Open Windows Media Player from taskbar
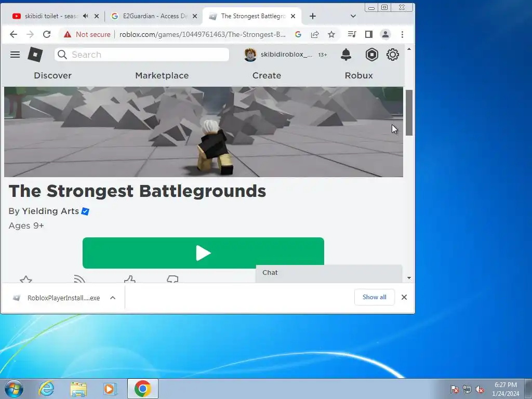Image resolution: width=532 pixels, height=399 pixels. [110, 389]
